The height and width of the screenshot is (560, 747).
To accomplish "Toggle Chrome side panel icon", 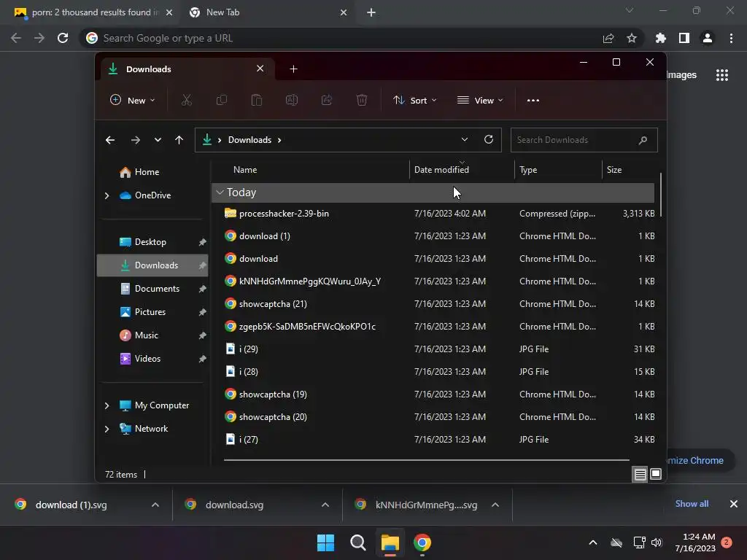I will (x=684, y=38).
